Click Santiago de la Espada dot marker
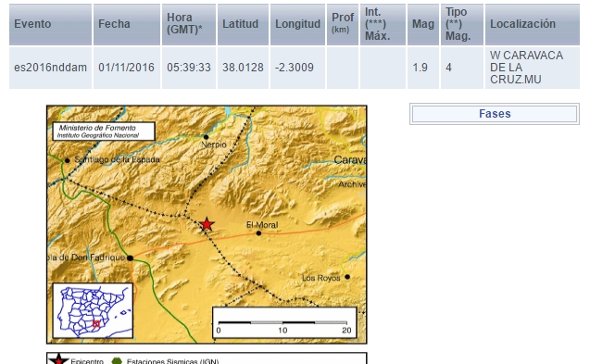This screenshot has width=590, height=364. tap(68, 161)
